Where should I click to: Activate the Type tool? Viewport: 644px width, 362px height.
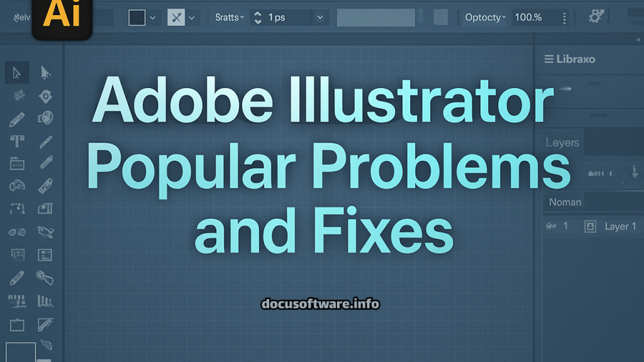pyautogui.click(x=17, y=141)
